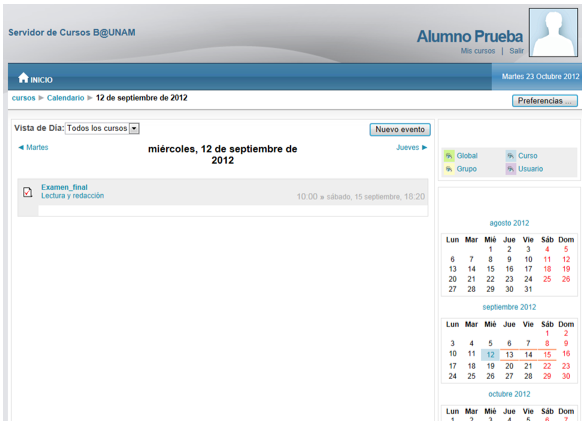The height and width of the screenshot is (434, 585).
Task: Open the septiembre 2012 month link
Action: 509,307
